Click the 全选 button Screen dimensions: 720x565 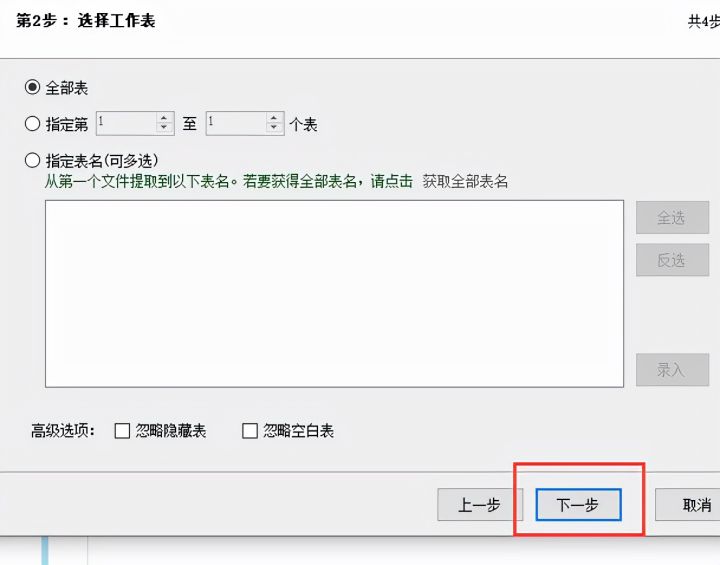pos(672,217)
